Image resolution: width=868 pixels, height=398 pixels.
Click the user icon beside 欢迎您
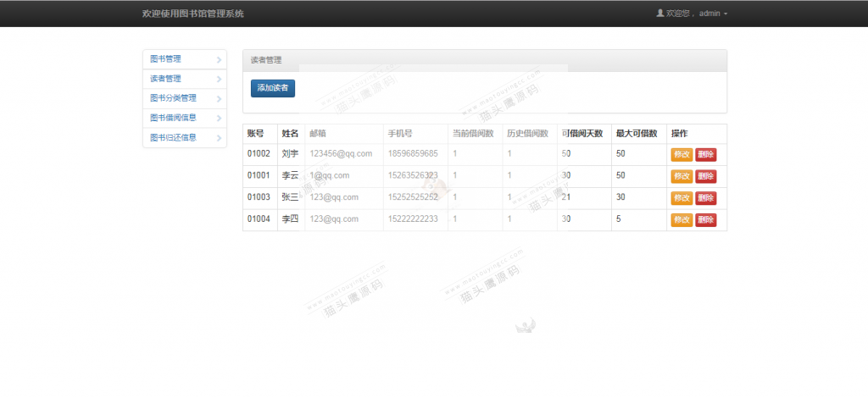point(659,13)
